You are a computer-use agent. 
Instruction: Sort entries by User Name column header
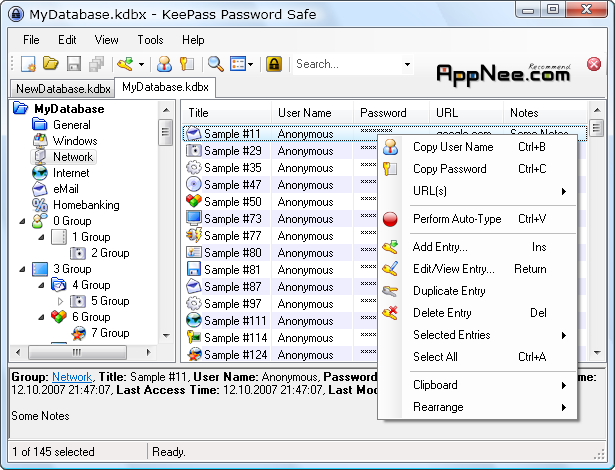pyautogui.click(x=313, y=113)
